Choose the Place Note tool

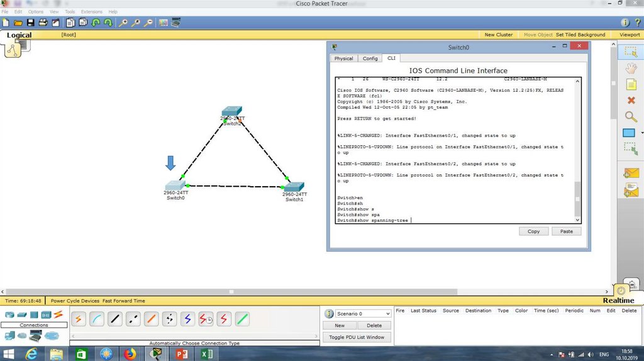631,85
